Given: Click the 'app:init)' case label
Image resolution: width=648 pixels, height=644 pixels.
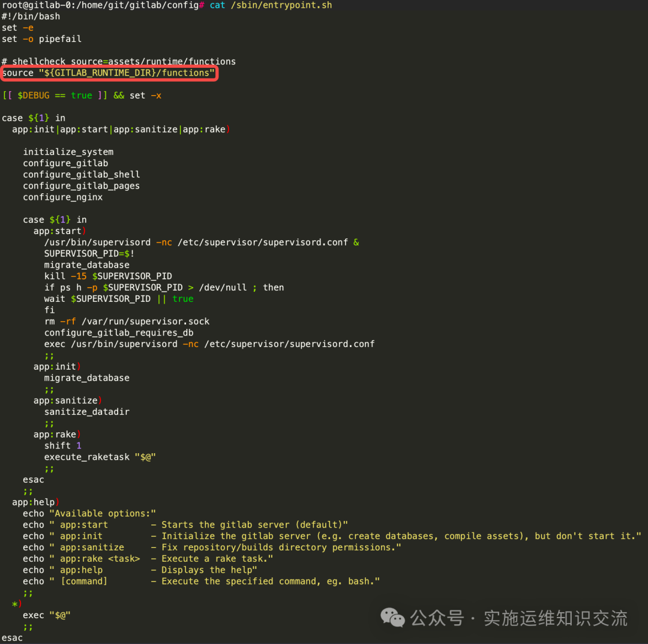Looking at the screenshot, I should pyautogui.click(x=58, y=367).
